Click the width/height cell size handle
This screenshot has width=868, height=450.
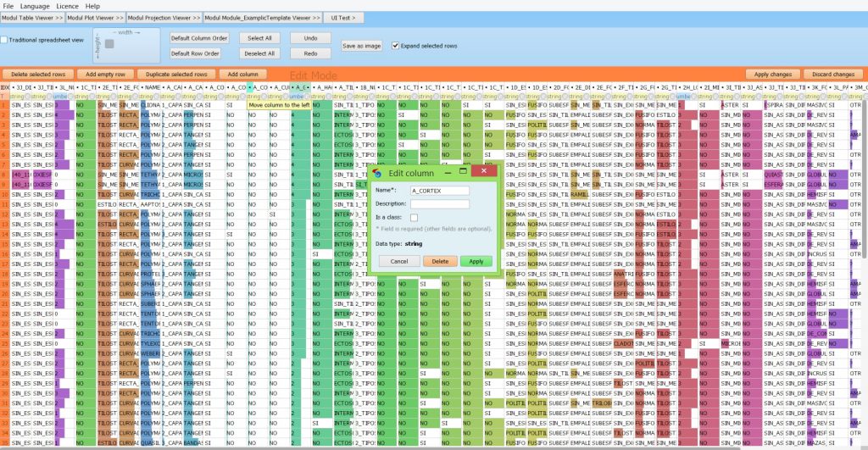click(x=110, y=43)
